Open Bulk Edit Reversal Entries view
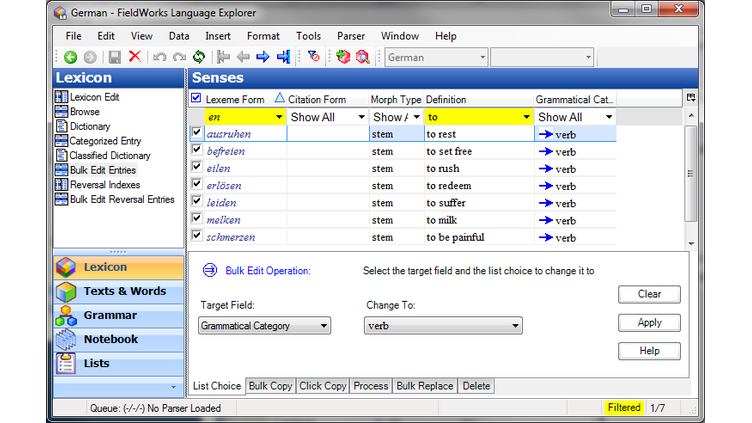Image resolution: width=752 pixels, height=423 pixels. pyautogui.click(x=115, y=200)
